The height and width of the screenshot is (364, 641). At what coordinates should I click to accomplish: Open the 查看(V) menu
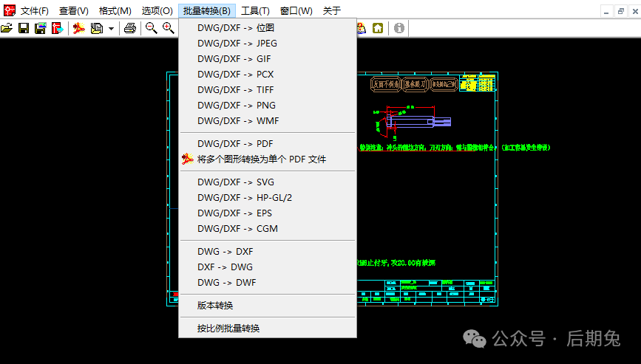click(74, 11)
